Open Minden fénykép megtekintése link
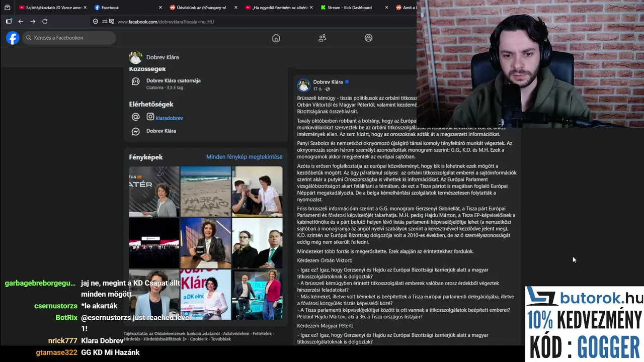The image size is (644, 362). [244, 157]
